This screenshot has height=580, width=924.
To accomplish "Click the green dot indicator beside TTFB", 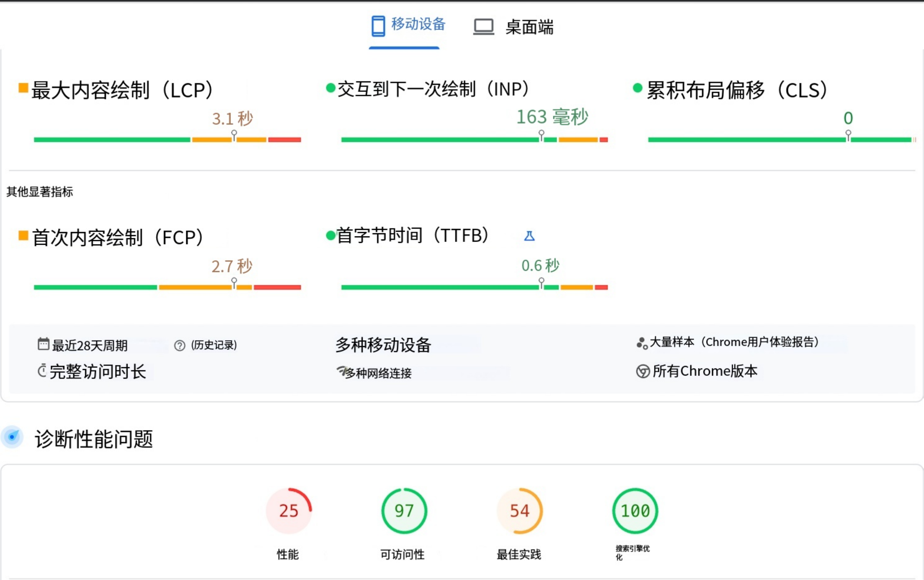I will [331, 235].
